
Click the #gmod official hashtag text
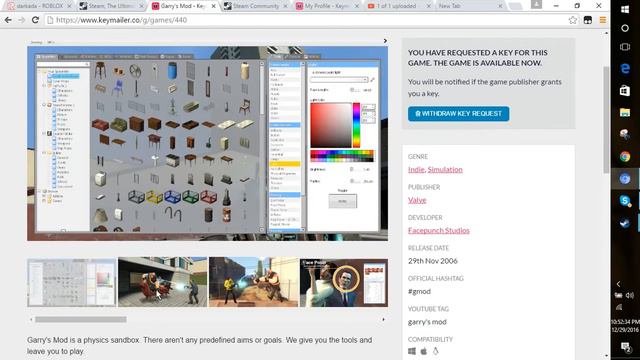pyautogui.click(x=419, y=291)
